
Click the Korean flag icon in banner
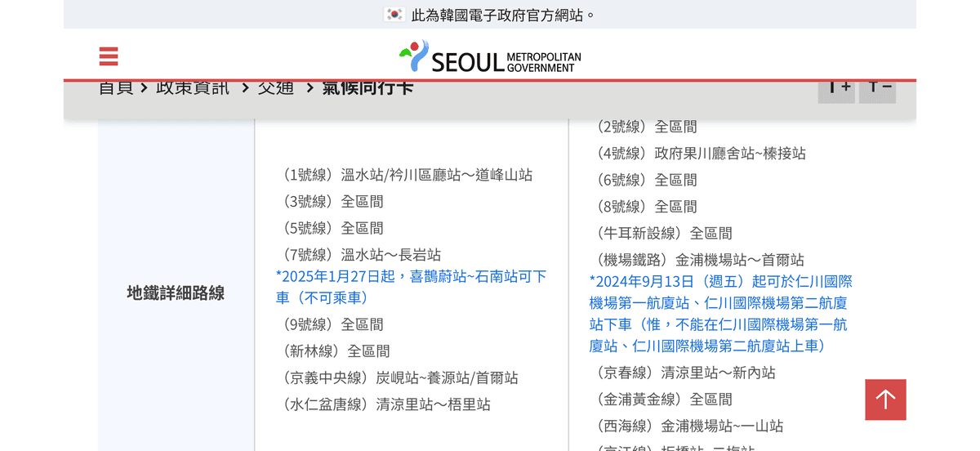pyautogui.click(x=394, y=15)
